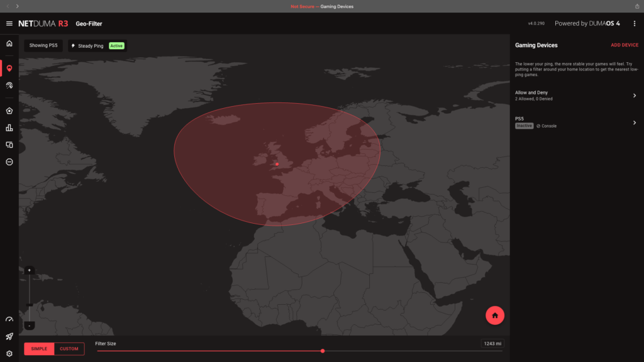Switch to CUSTOM filter mode
The height and width of the screenshot is (362, 644).
click(x=69, y=348)
